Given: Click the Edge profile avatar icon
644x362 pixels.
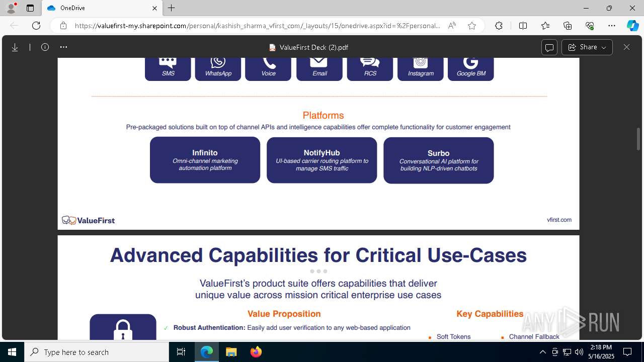Looking at the screenshot, I should [x=11, y=8].
